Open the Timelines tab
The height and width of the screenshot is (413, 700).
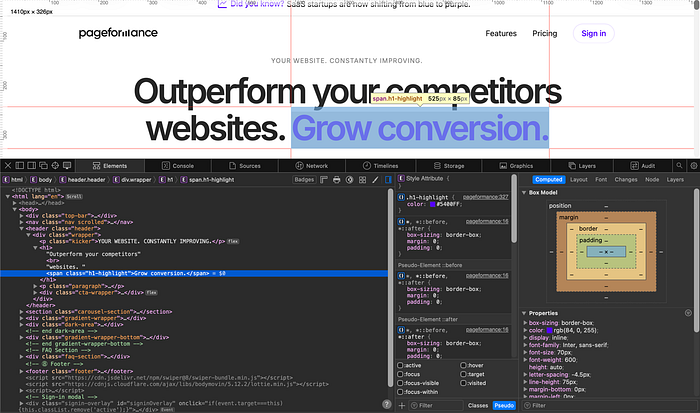380,166
